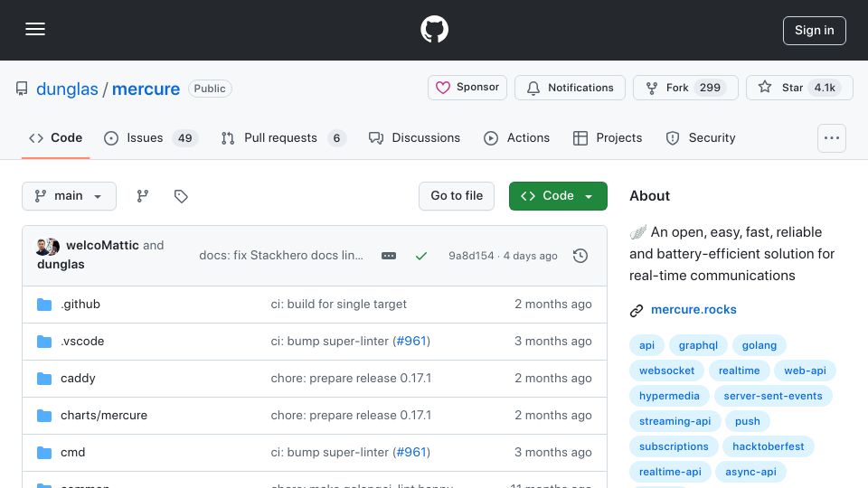Viewport: 868px width, 488px height.
Task: Open the caddy folder
Action: (x=78, y=379)
